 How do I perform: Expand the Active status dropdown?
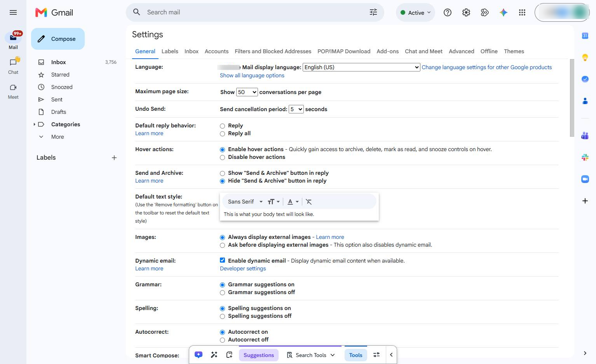[x=415, y=12]
